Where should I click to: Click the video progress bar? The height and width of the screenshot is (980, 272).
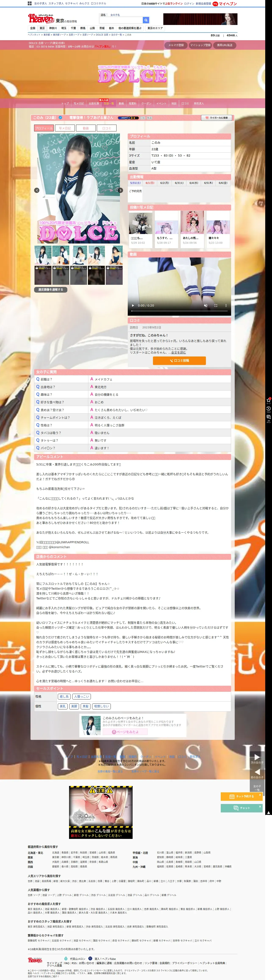[179, 311]
